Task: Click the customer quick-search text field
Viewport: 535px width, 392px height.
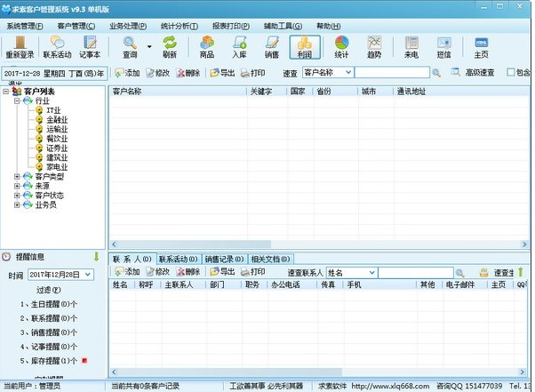Action: click(392, 72)
